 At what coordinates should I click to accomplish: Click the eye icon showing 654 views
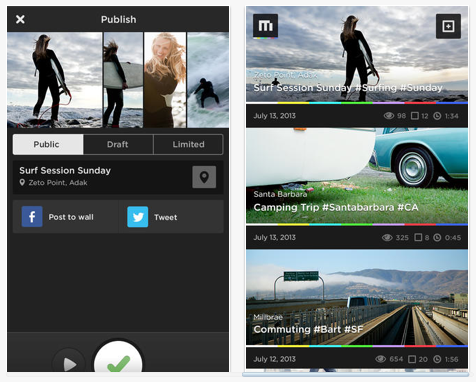pyautogui.click(x=381, y=359)
